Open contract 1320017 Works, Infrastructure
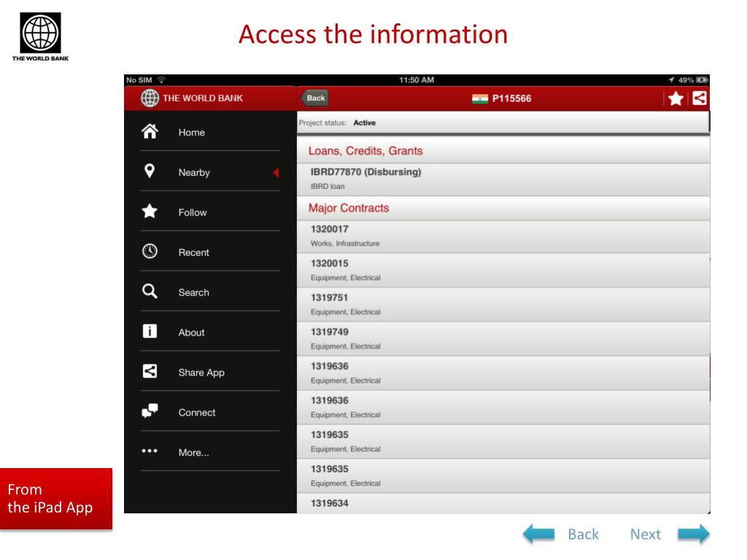 (503, 237)
